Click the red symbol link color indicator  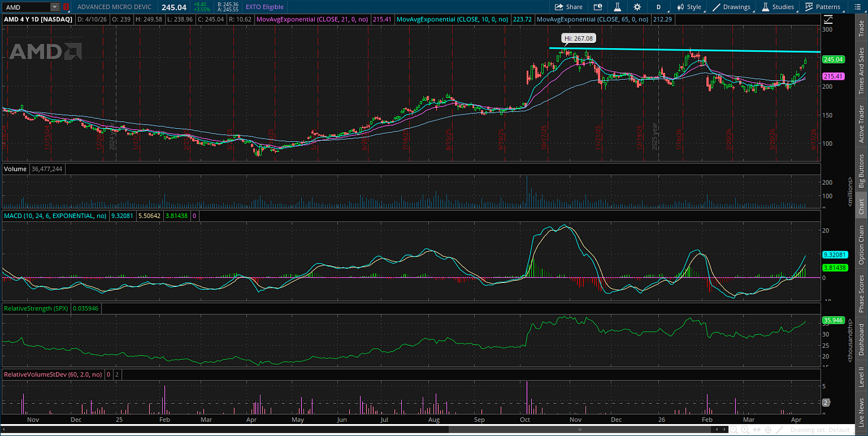(66, 7)
